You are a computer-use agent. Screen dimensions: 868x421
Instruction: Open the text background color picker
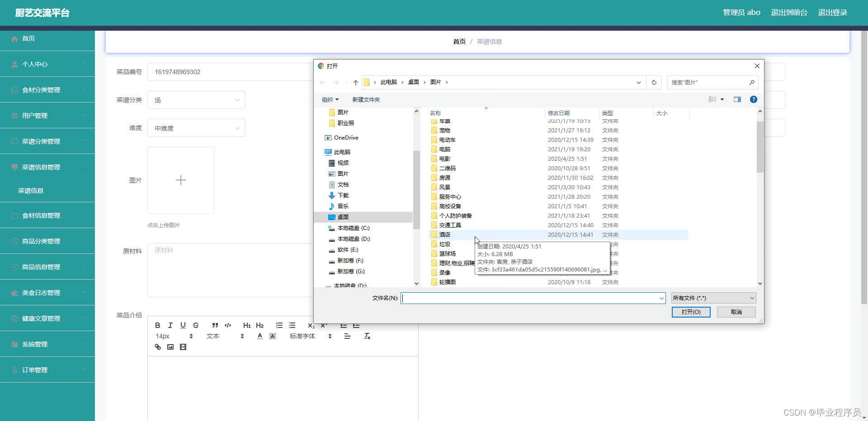click(272, 336)
